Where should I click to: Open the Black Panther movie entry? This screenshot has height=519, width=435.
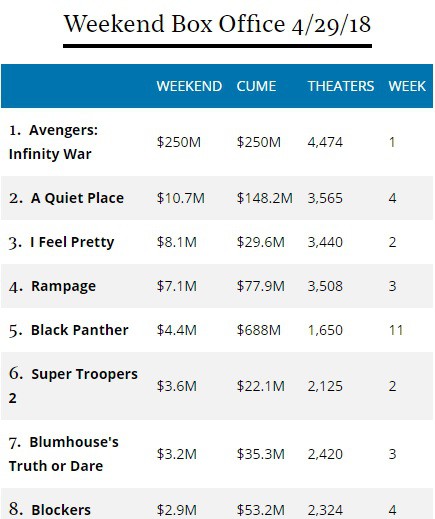click(x=79, y=330)
